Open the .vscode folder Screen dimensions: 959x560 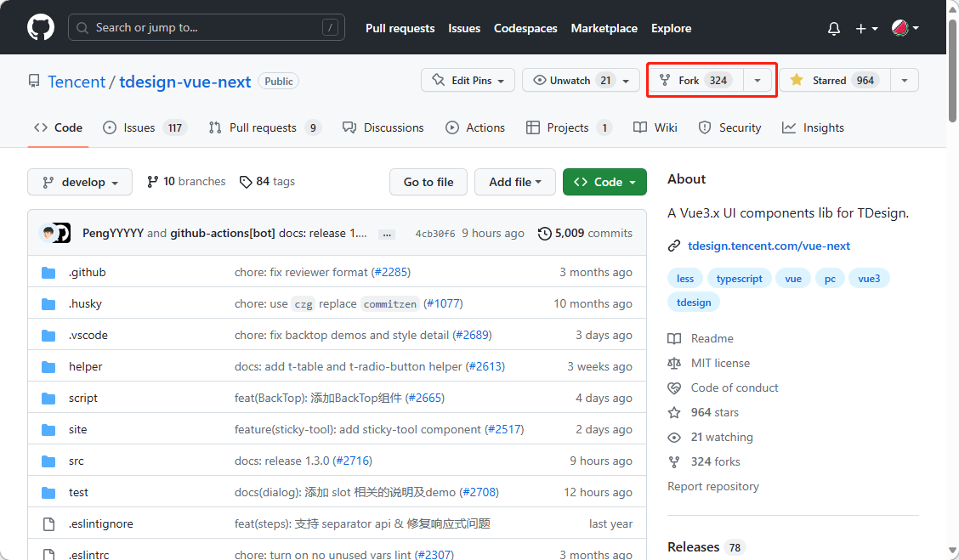88,335
